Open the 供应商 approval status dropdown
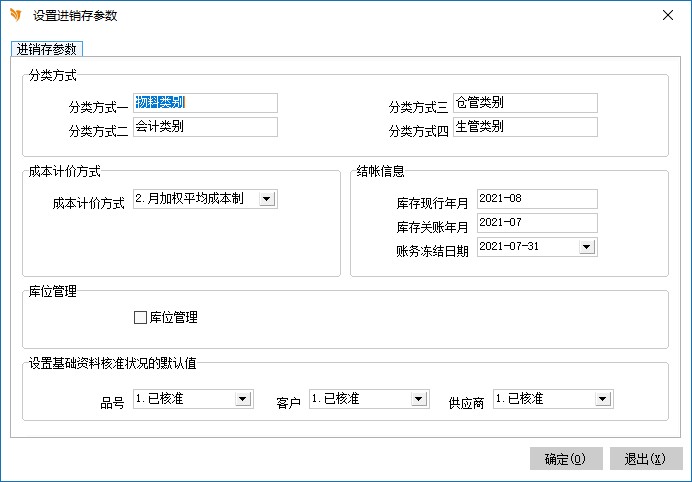This screenshot has height=482, width=692. coord(602,400)
